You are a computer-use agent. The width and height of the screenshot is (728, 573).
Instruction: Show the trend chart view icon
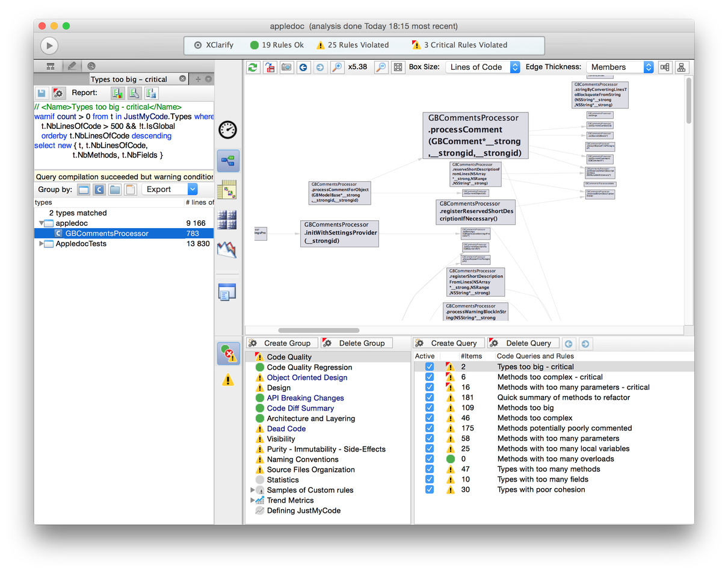[x=227, y=249]
